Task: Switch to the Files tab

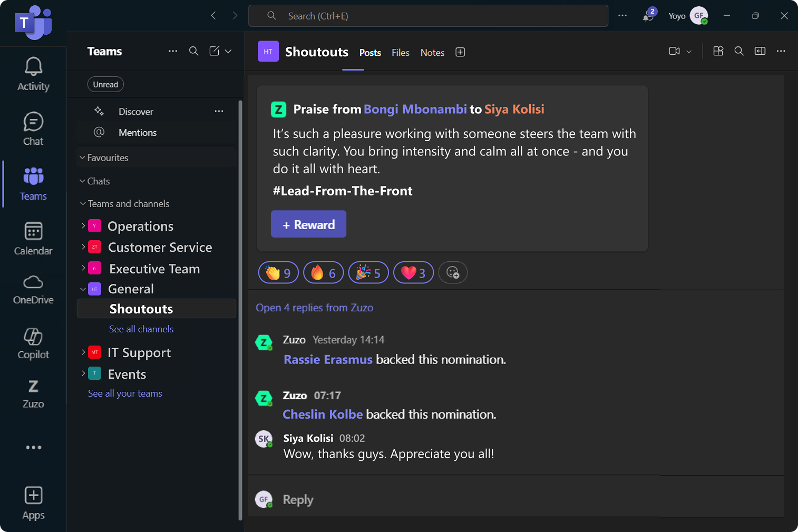Action: [400, 53]
